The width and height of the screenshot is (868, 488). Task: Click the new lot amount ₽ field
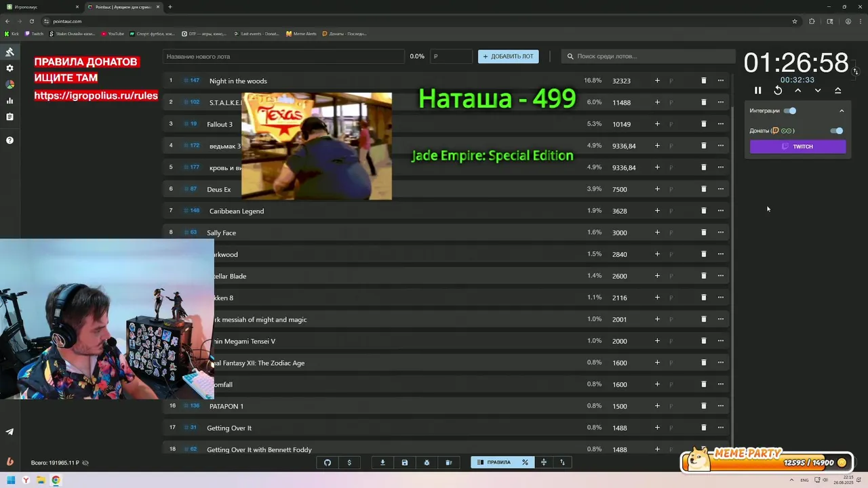451,56
